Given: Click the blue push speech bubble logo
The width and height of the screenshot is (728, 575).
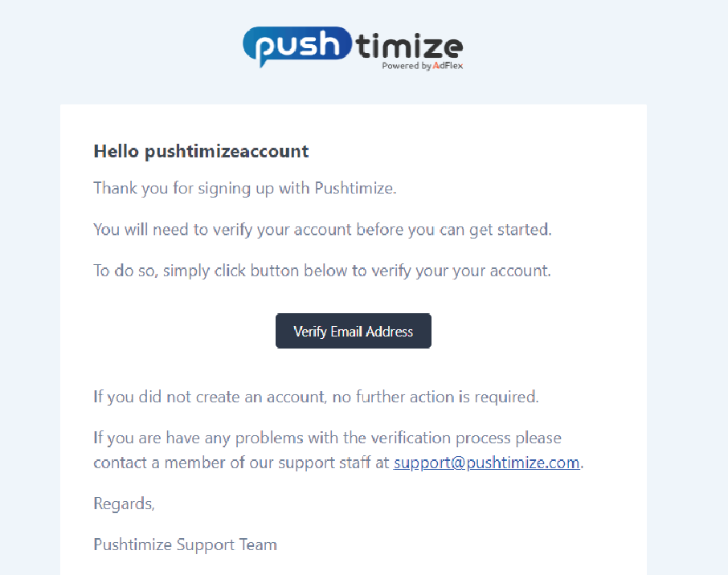Looking at the screenshot, I should [297, 46].
